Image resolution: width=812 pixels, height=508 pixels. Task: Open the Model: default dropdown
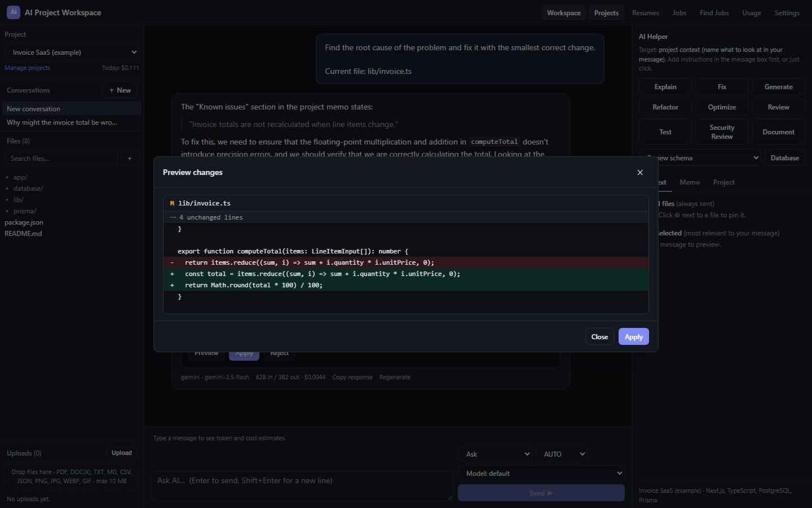click(541, 473)
